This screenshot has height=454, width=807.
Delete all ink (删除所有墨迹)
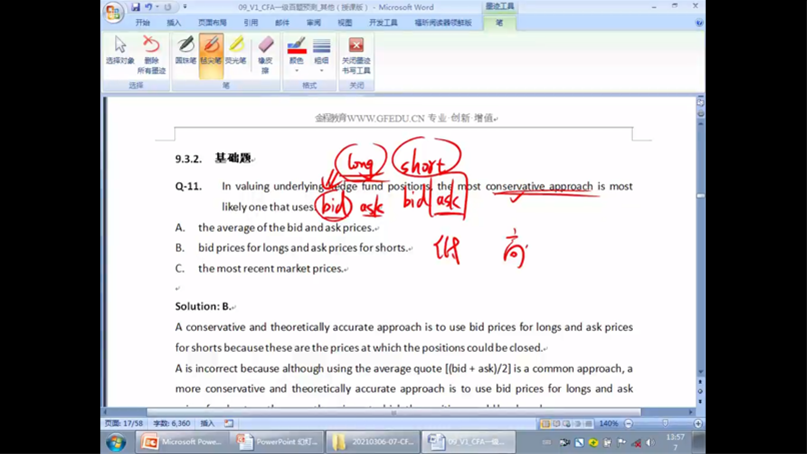pyautogui.click(x=151, y=55)
